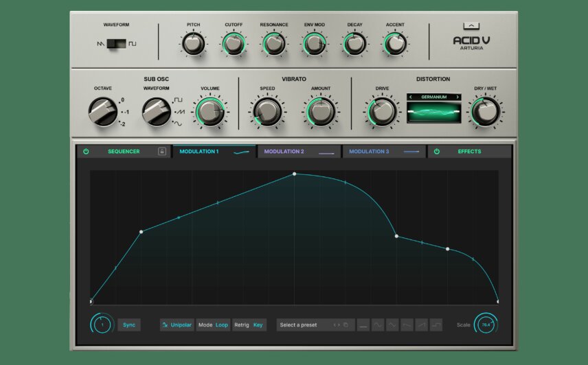Open the Effects tab
This screenshot has width=588, height=365.
[469, 152]
